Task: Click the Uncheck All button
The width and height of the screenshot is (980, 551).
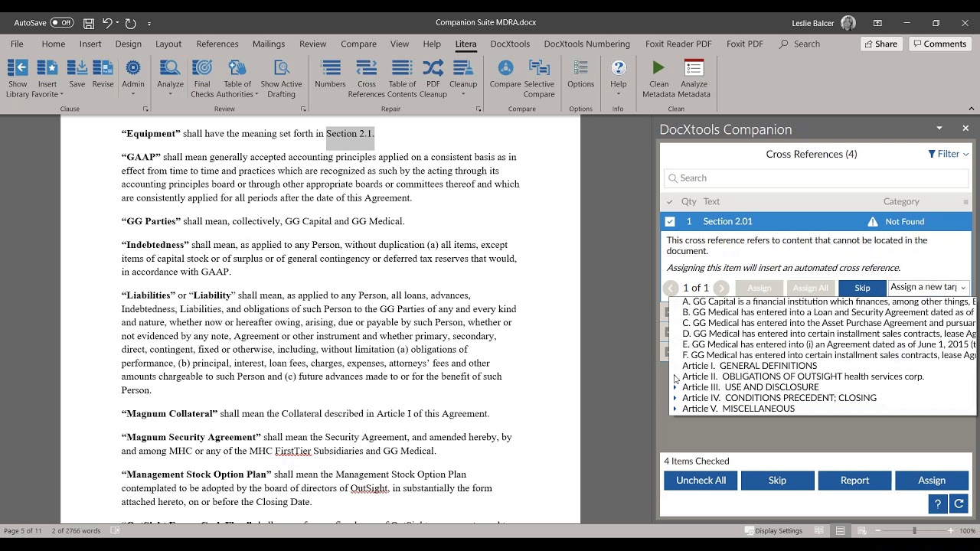Action: 701,480
